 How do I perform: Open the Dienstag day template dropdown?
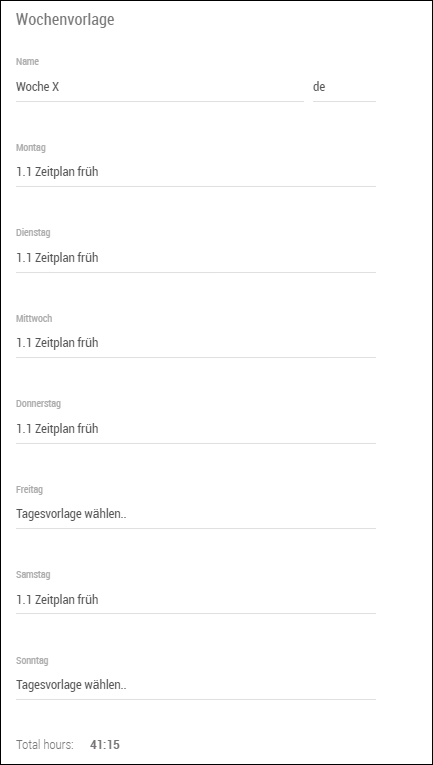(x=196, y=258)
